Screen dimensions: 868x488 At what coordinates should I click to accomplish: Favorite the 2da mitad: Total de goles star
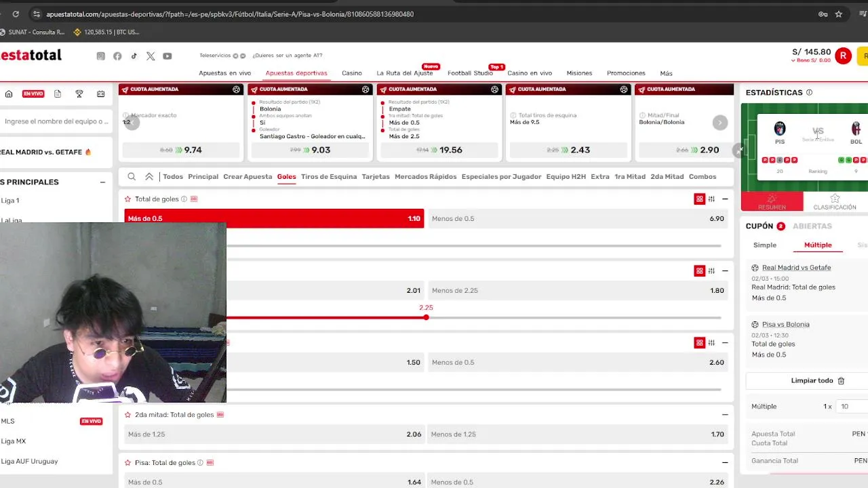pyautogui.click(x=127, y=415)
